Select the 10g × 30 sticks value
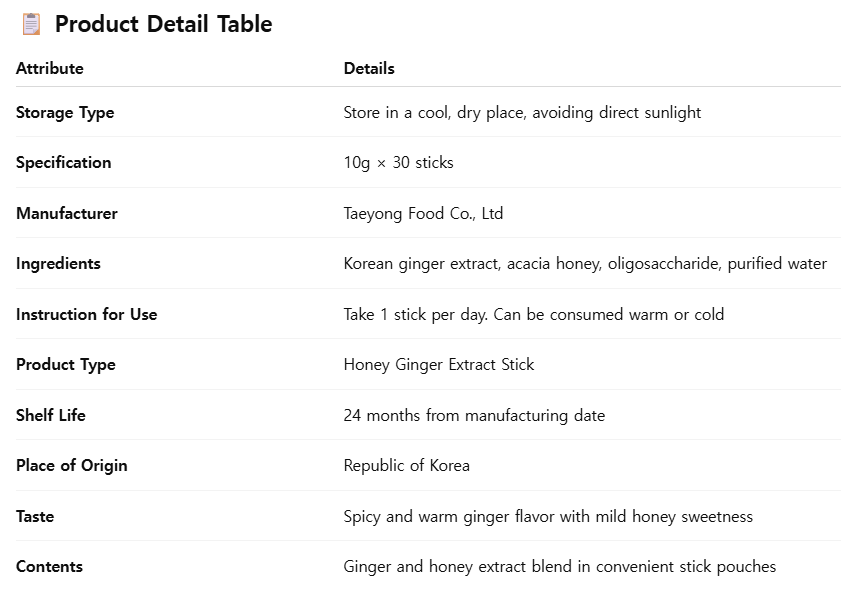 pos(398,162)
